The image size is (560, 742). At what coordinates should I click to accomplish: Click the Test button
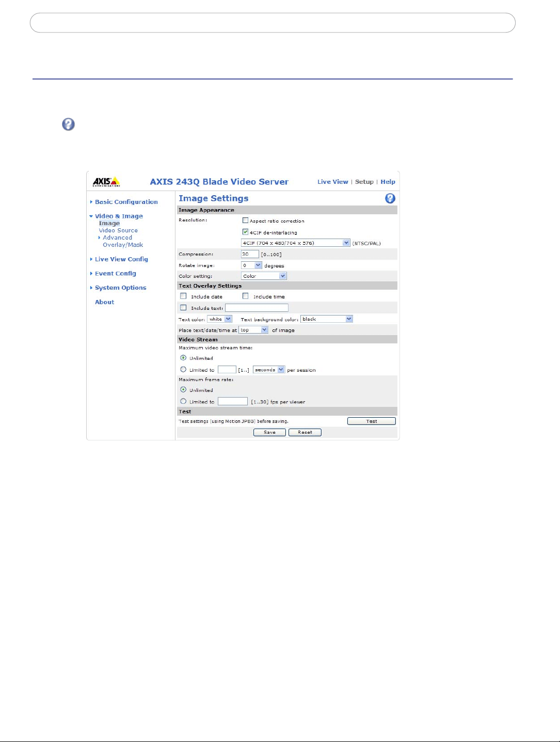tap(372, 421)
